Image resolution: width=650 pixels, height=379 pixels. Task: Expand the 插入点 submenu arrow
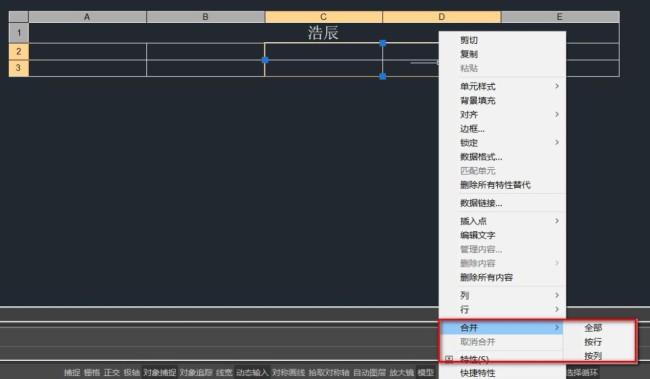click(x=557, y=221)
